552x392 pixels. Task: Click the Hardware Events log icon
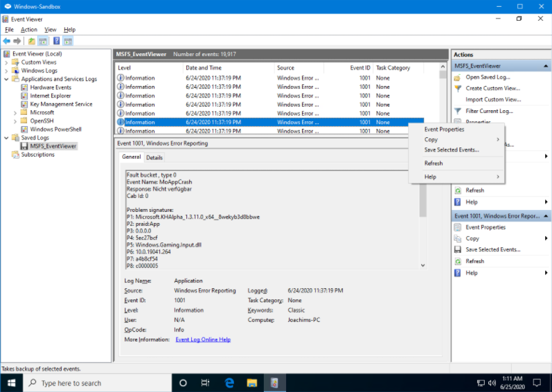[24, 88]
